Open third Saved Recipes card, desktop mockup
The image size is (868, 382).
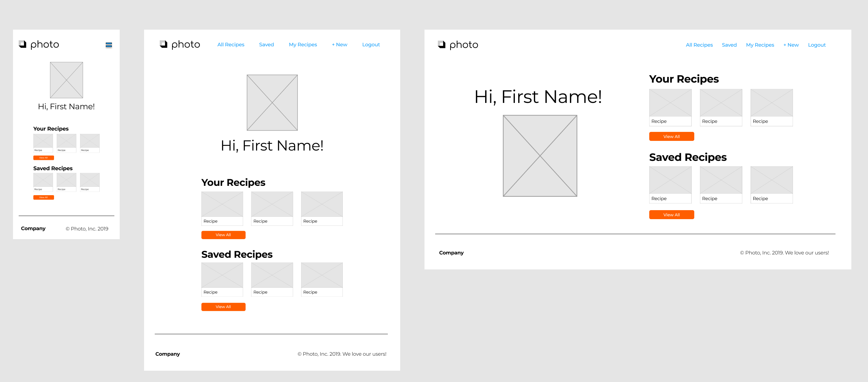[772, 185]
